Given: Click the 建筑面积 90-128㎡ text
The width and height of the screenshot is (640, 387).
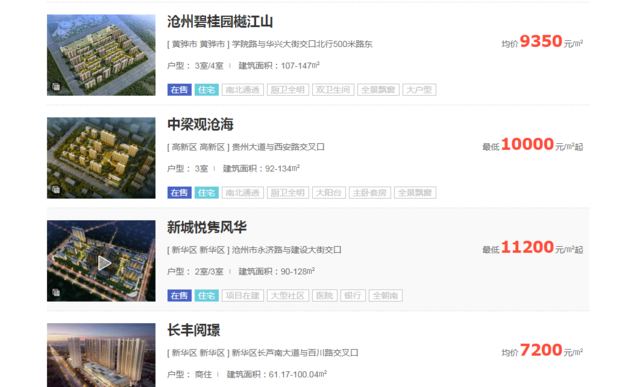Looking at the screenshot, I should 276,271.
